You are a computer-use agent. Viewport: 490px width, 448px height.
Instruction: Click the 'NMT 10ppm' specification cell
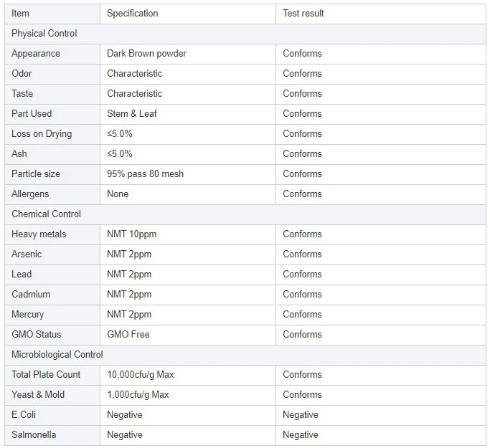[x=132, y=234]
